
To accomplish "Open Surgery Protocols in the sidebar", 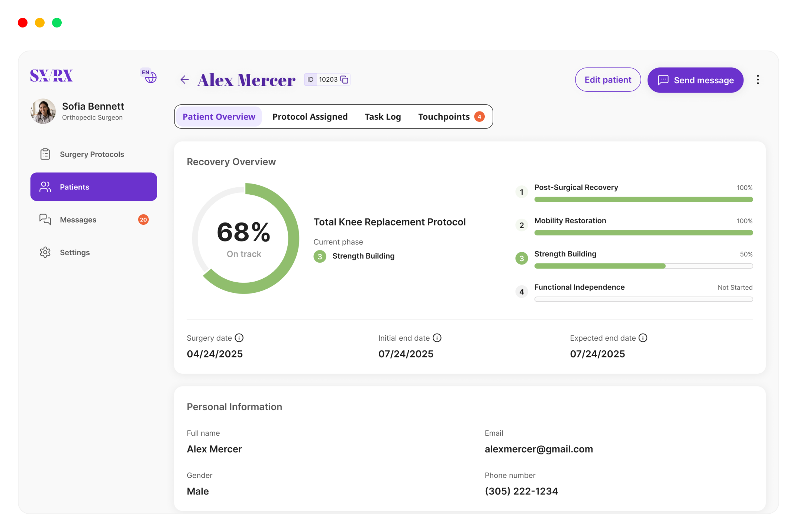I will pyautogui.click(x=92, y=154).
